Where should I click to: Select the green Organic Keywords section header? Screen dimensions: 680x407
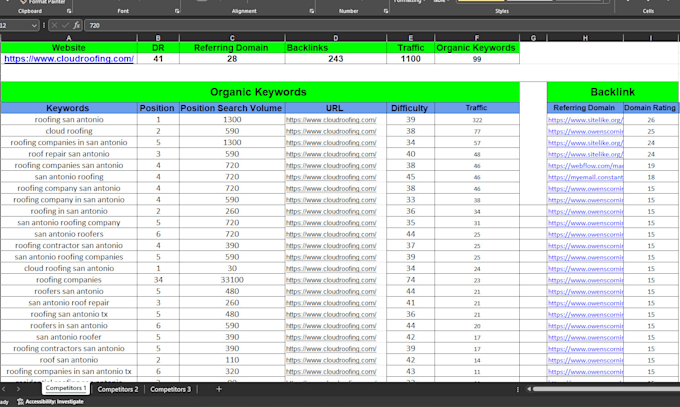(259, 92)
